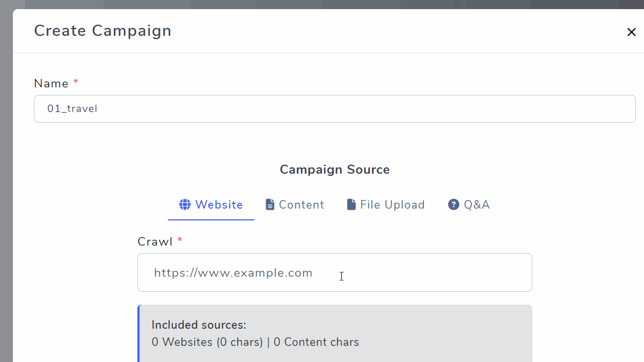Click the Name field label

(51, 84)
